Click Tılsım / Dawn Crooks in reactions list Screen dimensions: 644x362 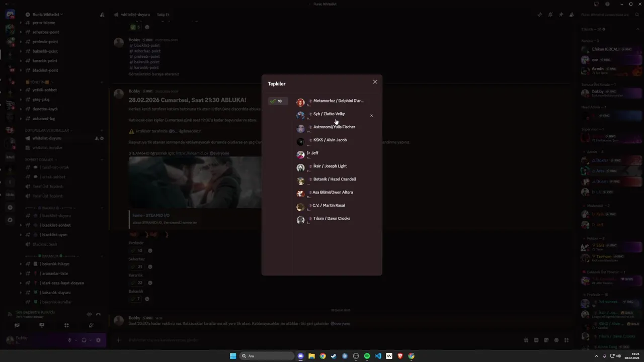(332, 219)
